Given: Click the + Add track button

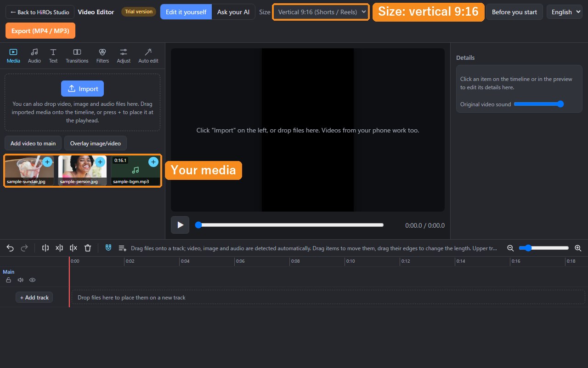Looking at the screenshot, I should pyautogui.click(x=34, y=298).
